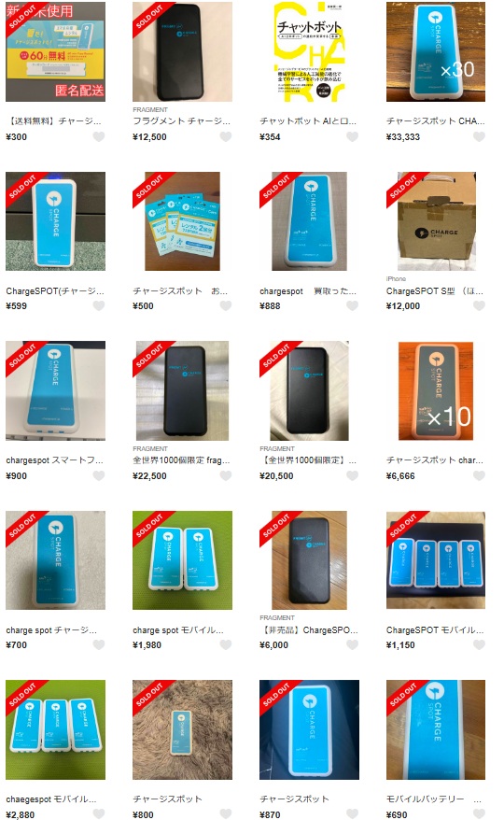Click heart icon beside ¥888 chargespot

tap(353, 306)
